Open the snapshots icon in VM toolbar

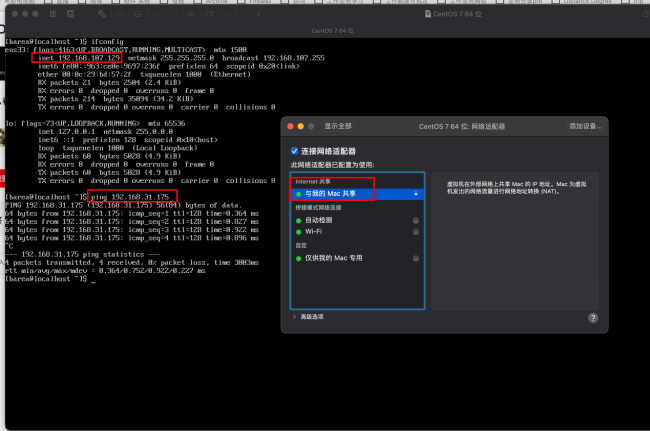[x=70, y=14]
